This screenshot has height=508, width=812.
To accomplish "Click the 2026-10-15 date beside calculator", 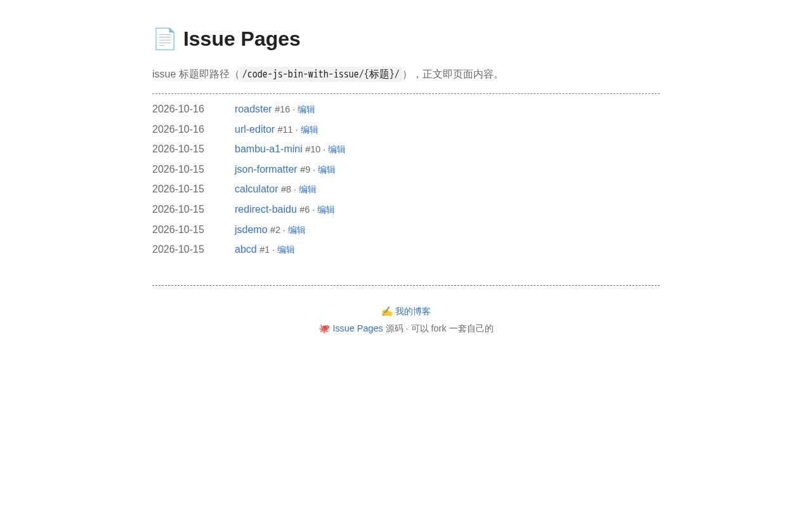I will (178, 189).
